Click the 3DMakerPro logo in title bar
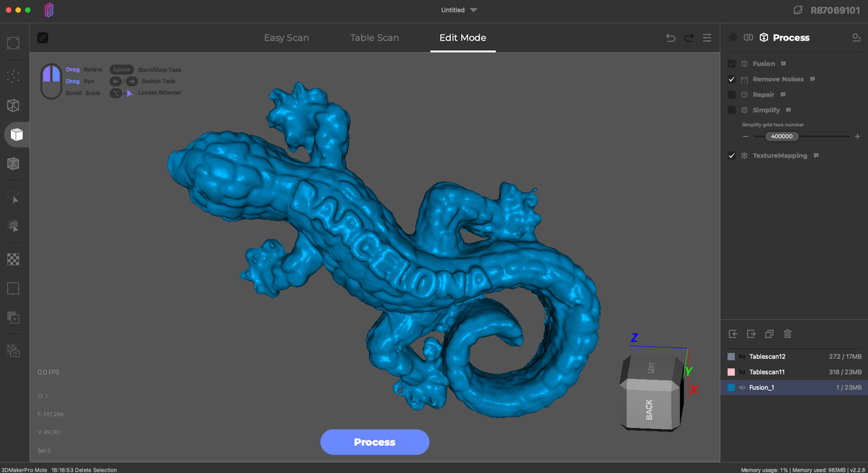Viewport: 868px width, 473px height. 50,10
